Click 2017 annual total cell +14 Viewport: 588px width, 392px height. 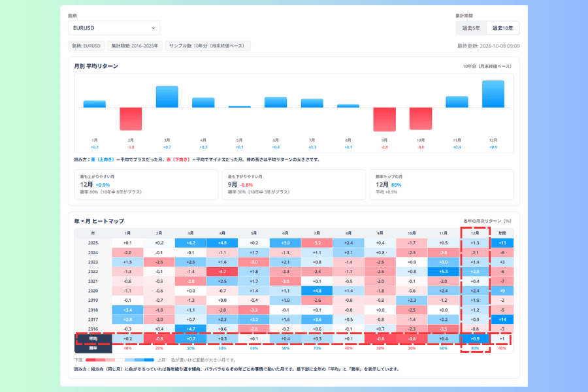502,319
